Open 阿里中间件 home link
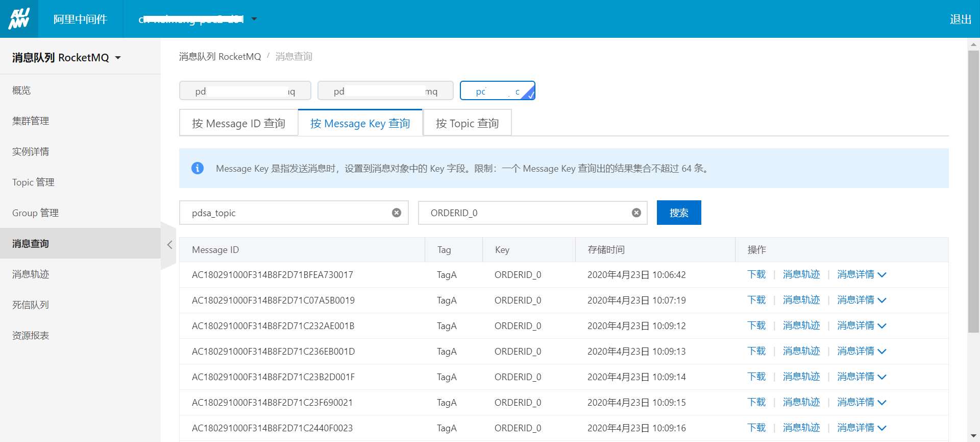The width and height of the screenshot is (980, 442). (x=80, y=19)
